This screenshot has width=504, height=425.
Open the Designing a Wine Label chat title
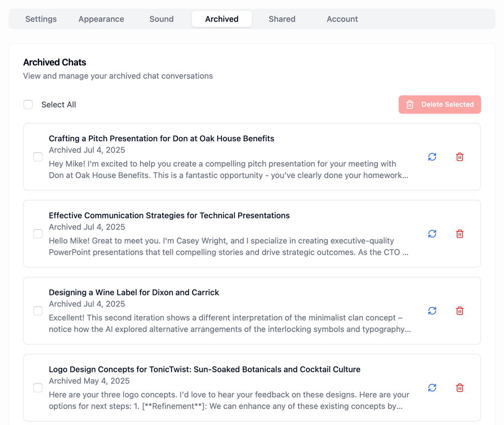[134, 292]
